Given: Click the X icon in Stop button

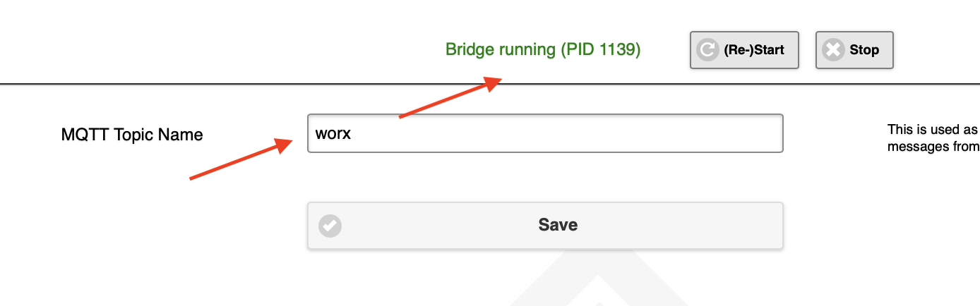Looking at the screenshot, I should tap(833, 50).
